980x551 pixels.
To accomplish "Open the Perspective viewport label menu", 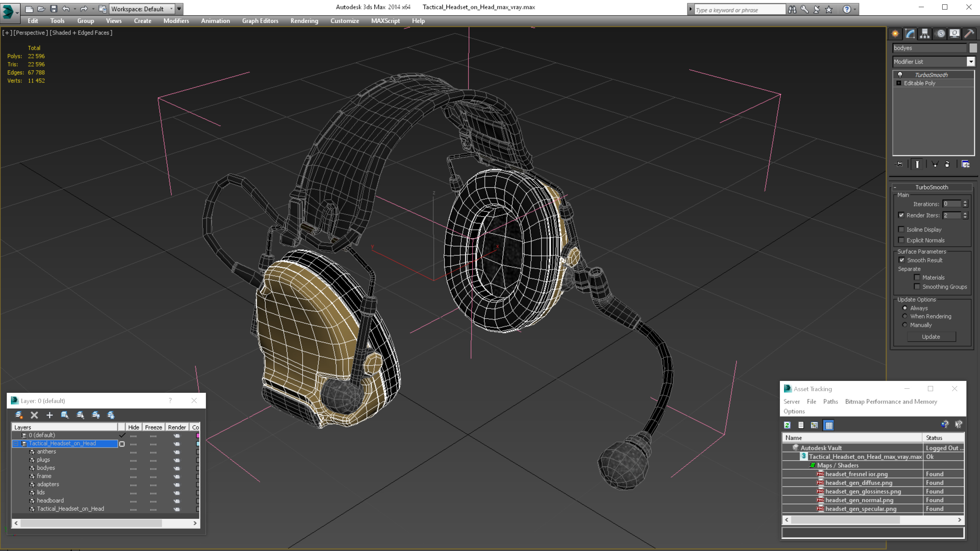I will 31,33.
